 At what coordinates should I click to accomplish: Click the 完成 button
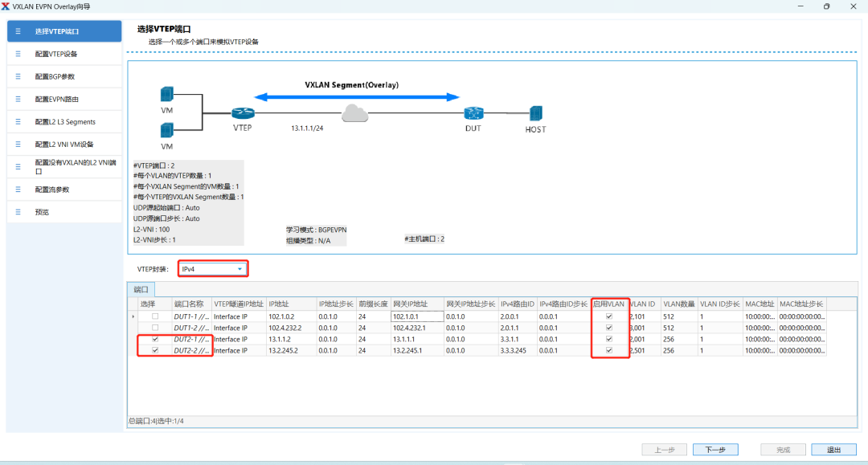tap(783, 450)
